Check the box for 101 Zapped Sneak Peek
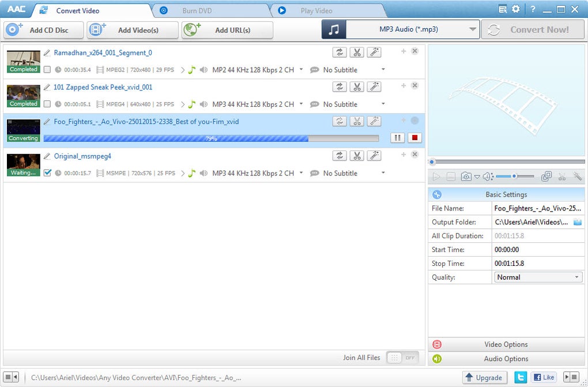The width and height of the screenshot is (588, 387). [x=47, y=104]
